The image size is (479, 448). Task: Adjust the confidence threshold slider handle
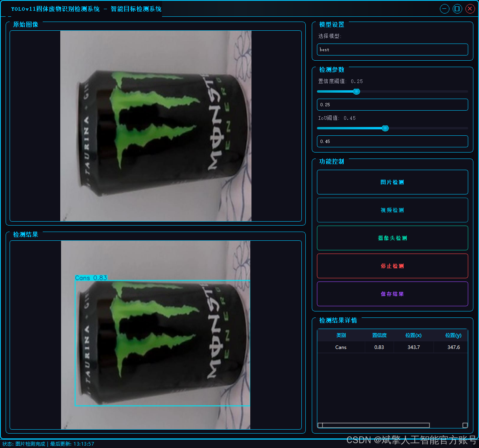pos(357,91)
